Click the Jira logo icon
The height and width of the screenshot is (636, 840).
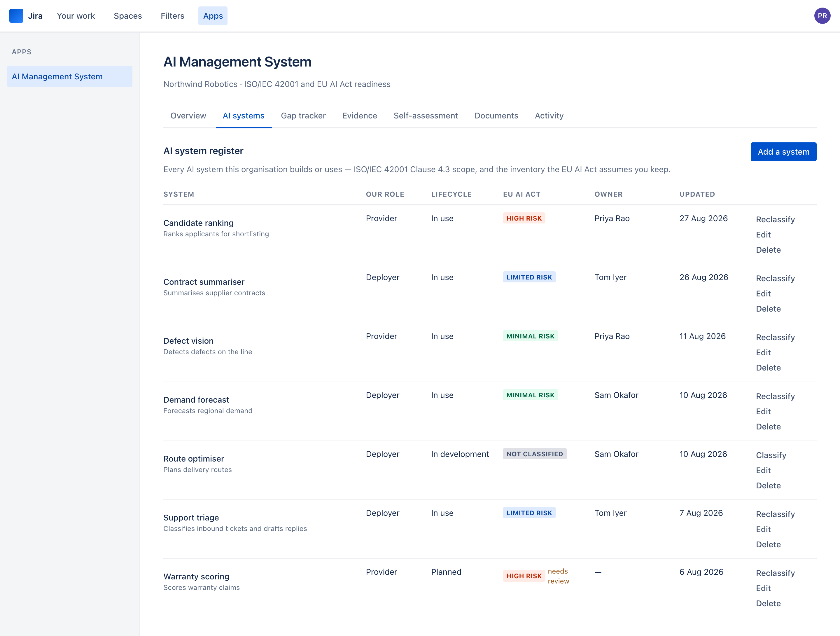click(x=16, y=16)
